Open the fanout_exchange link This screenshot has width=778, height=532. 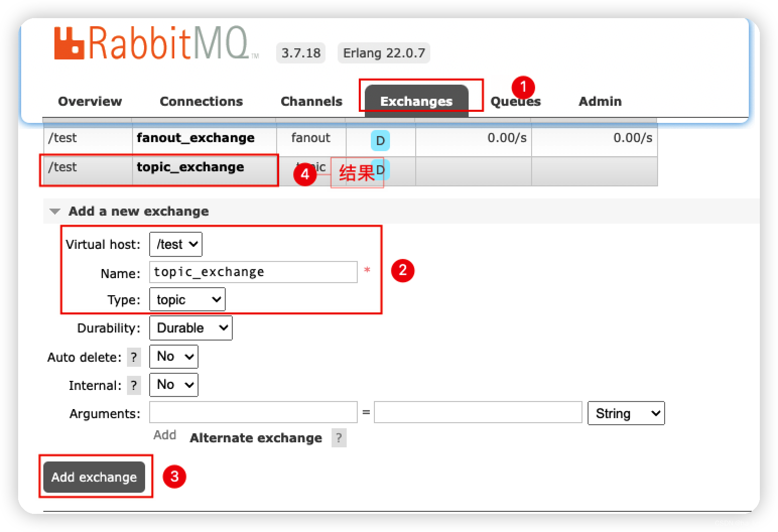click(x=196, y=138)
